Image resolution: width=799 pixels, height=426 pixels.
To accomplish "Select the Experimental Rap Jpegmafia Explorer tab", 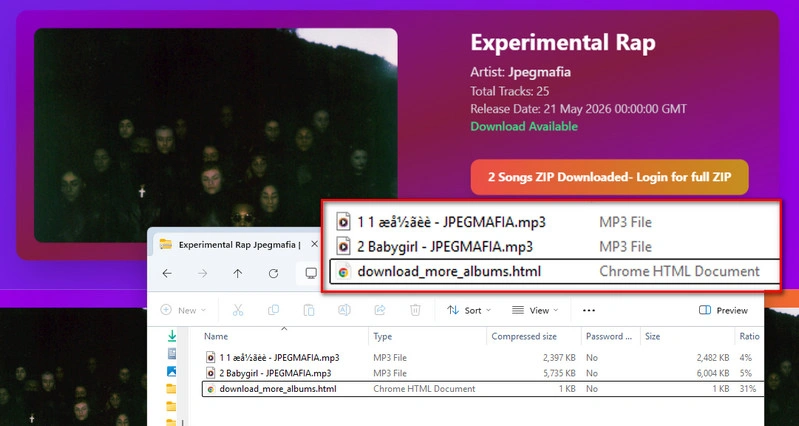I will point(239,245).
